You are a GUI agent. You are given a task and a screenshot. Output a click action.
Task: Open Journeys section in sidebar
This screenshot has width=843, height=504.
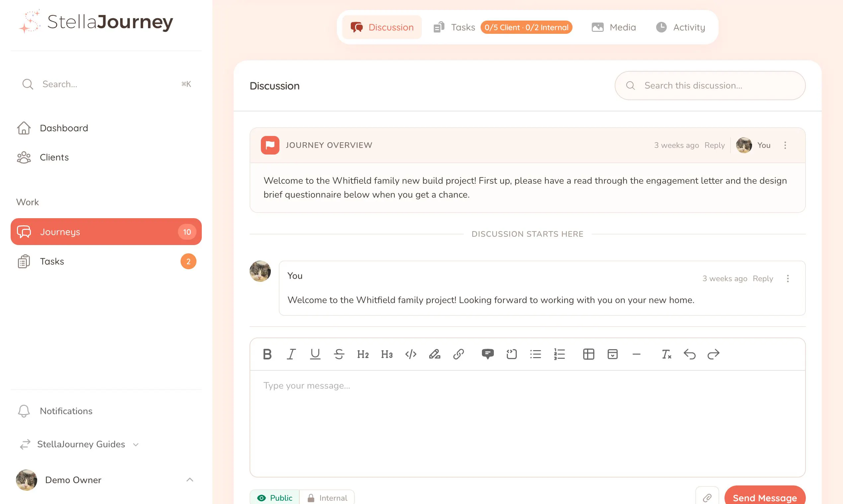tap(106, 232)
